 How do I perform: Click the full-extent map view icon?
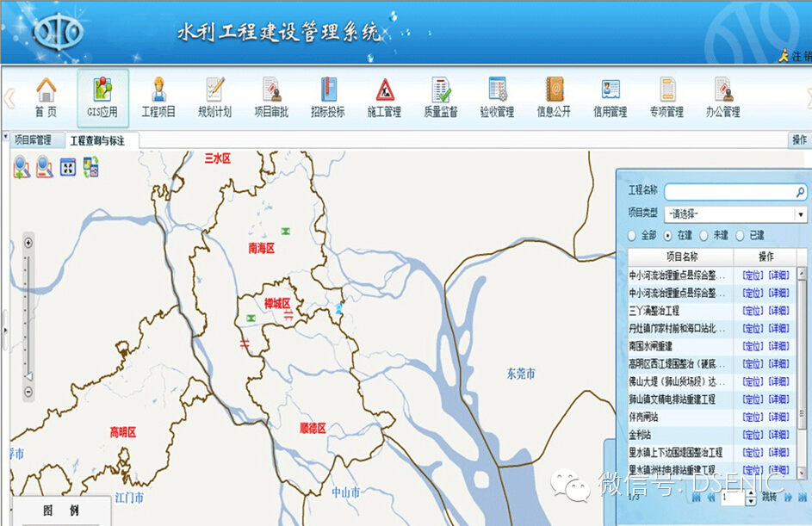(68, 167)
